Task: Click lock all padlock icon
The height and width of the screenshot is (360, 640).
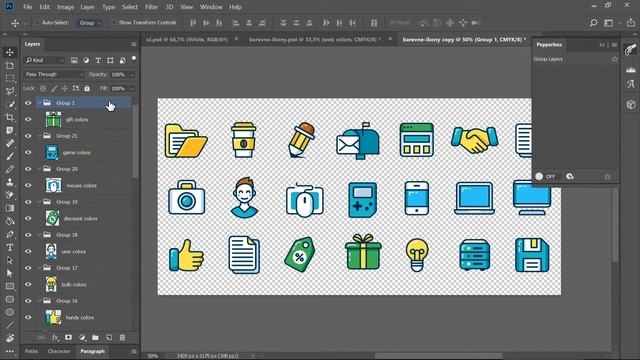Action: point(87,88)
